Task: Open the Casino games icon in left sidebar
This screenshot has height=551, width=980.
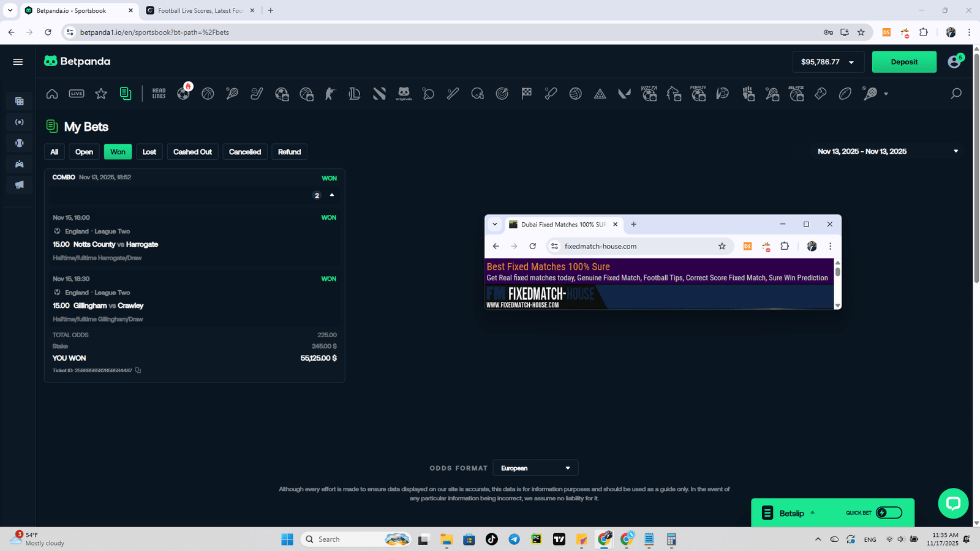Action: (19, 101)
